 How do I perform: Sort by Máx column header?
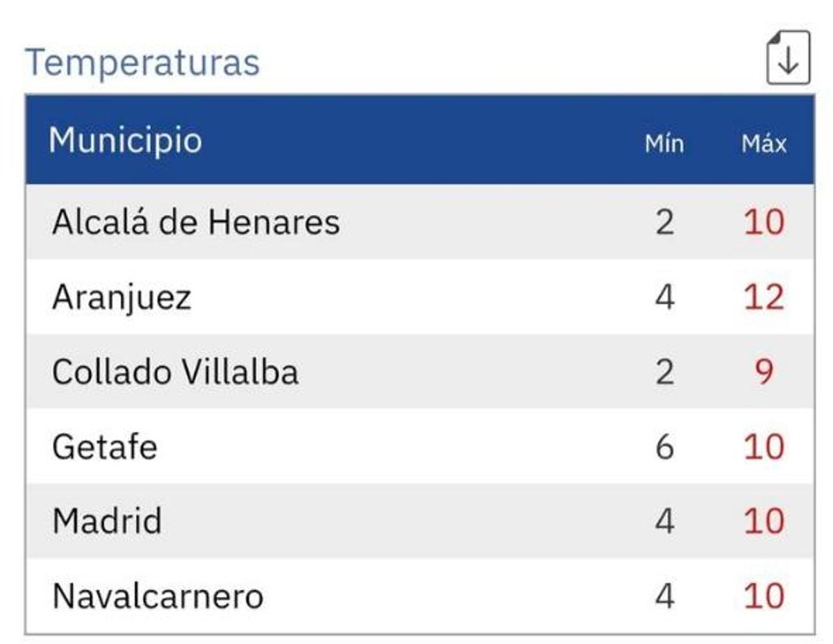pyautogui.click(x=764, y=144)
